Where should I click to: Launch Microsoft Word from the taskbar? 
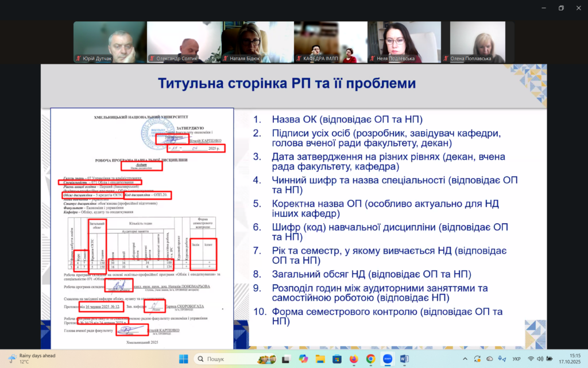[x=404, y=359]
